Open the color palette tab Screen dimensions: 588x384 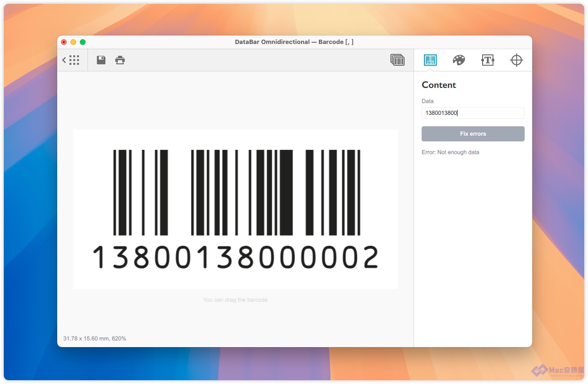pyautogui.click(x=459, y=60)
